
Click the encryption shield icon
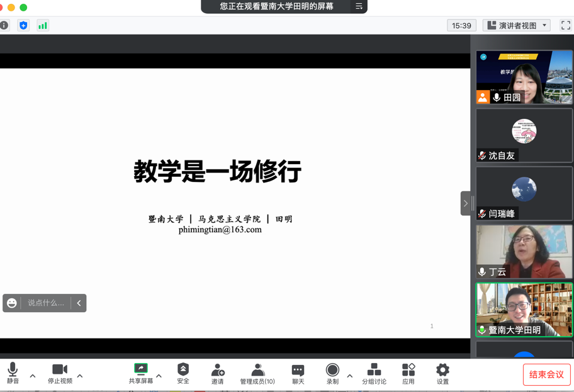pyautogui.click(x=23, y=25)
